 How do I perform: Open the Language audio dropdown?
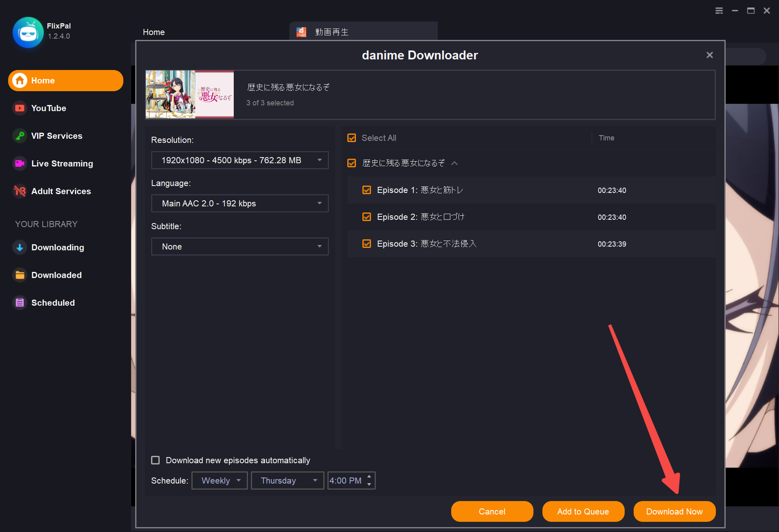[240, 204]
